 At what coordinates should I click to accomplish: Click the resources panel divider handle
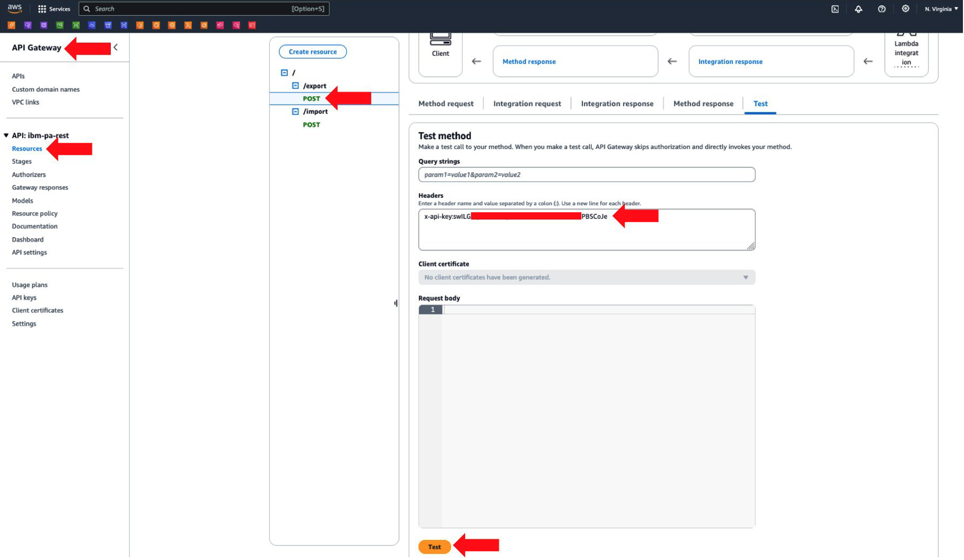(396, 303)
